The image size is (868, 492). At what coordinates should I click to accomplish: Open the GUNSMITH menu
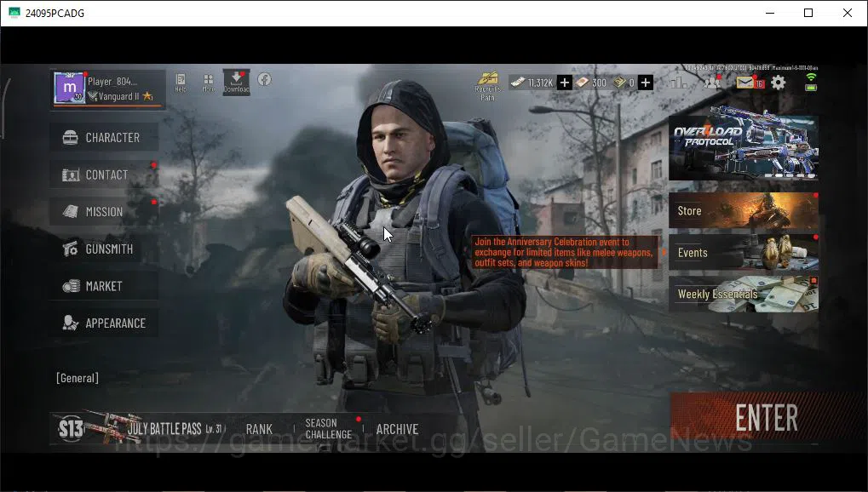pyautogui.click(x=104, y=249)
